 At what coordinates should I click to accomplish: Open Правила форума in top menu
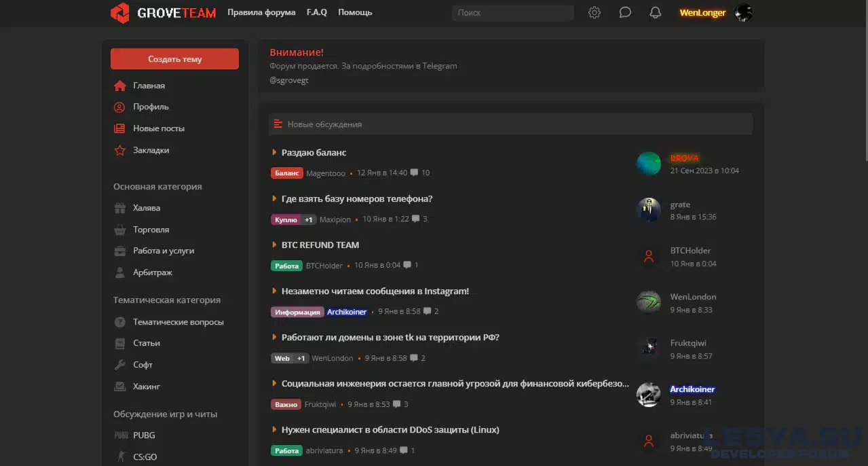tap(261, 13)
